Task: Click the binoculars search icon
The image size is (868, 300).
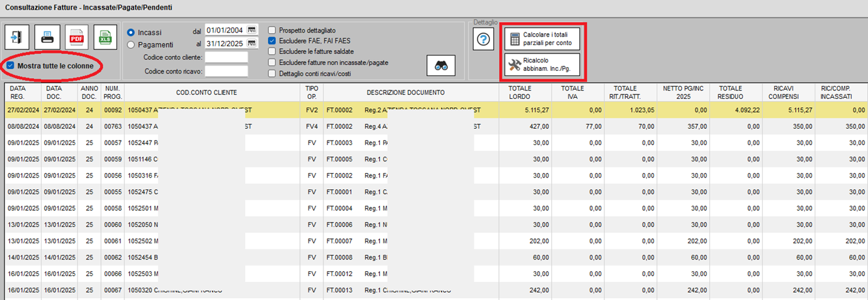Action: [x=441, y=65]
